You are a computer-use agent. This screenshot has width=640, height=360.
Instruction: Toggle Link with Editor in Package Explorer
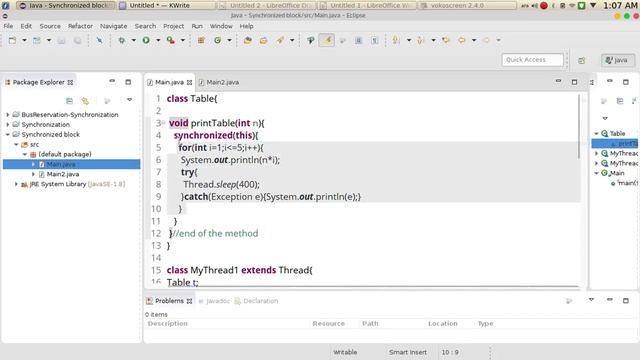point(85,101)
